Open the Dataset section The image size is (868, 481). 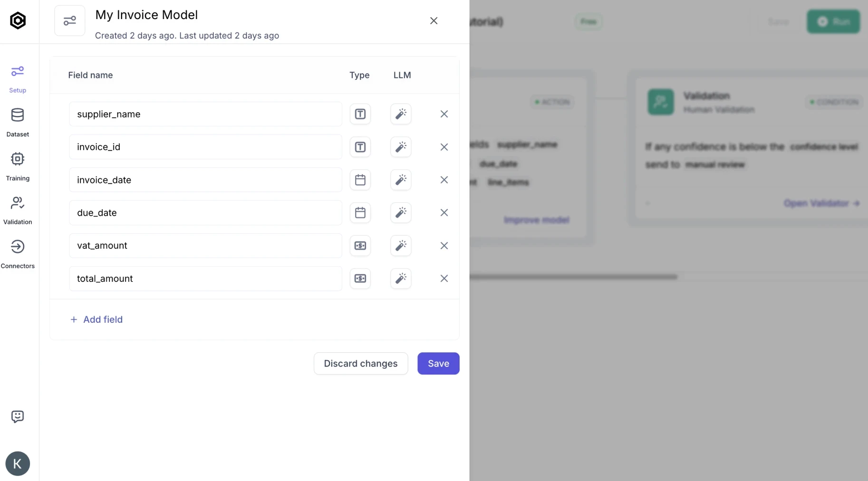[x=18, y=122]
